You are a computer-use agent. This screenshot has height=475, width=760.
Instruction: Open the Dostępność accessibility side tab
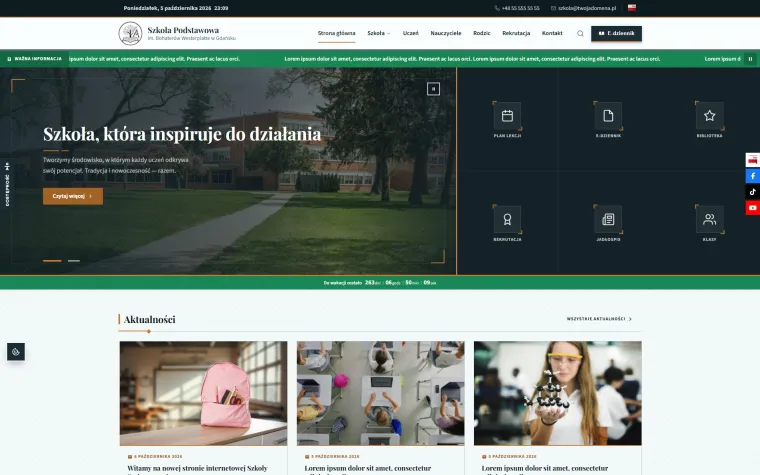coord(7,184)
